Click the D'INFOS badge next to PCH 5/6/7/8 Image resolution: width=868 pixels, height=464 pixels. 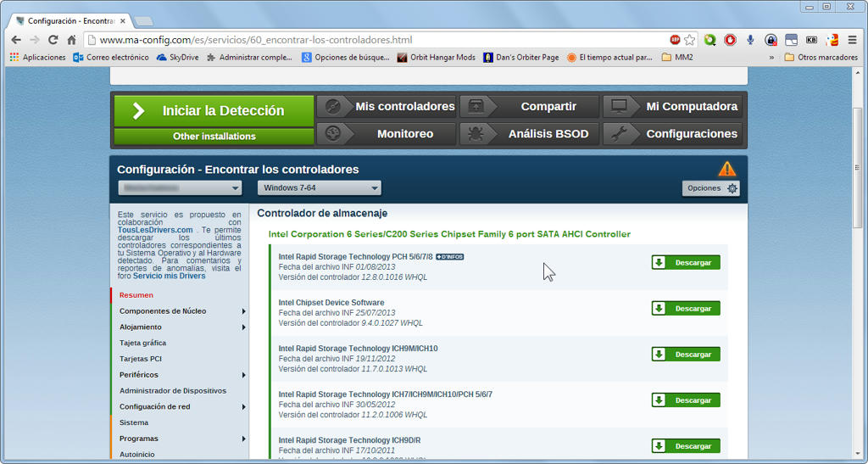click(449, 257)
